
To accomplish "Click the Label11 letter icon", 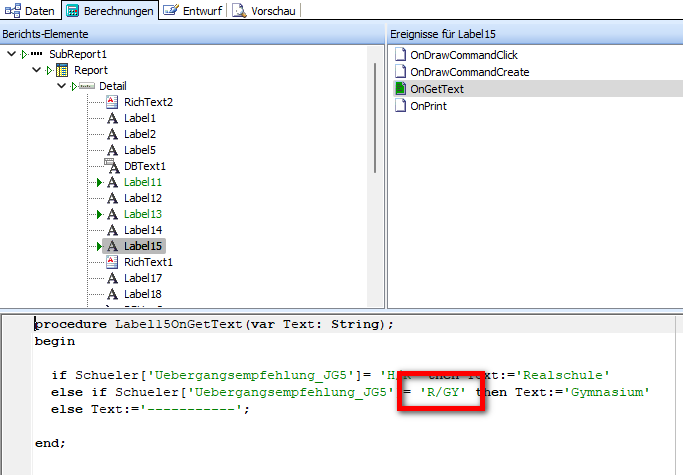I will 112,182.
